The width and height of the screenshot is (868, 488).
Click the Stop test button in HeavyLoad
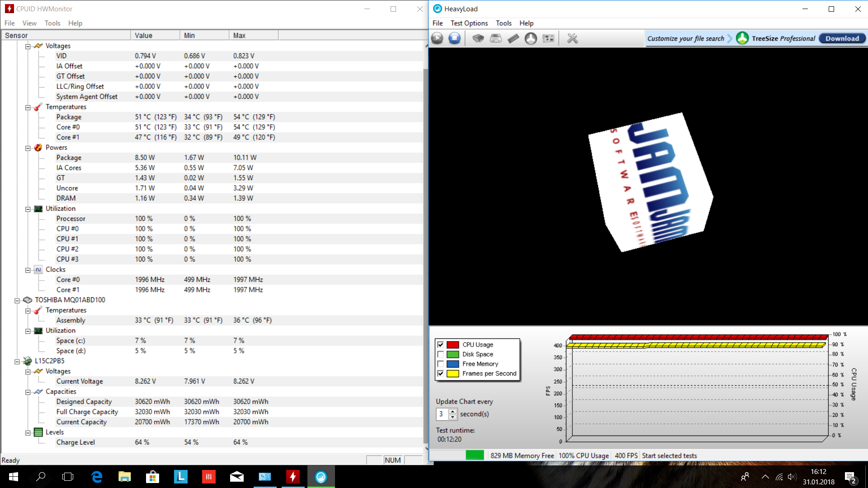point(454,38)
